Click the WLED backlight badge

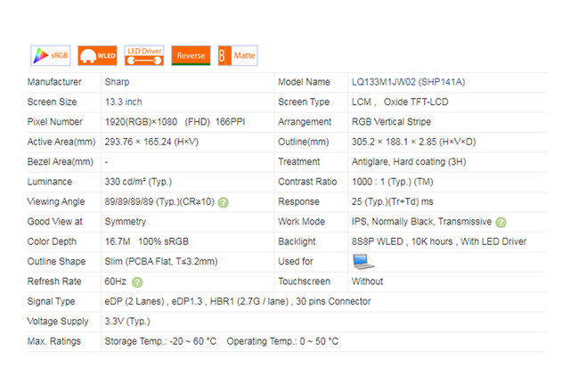pos(97,55)
